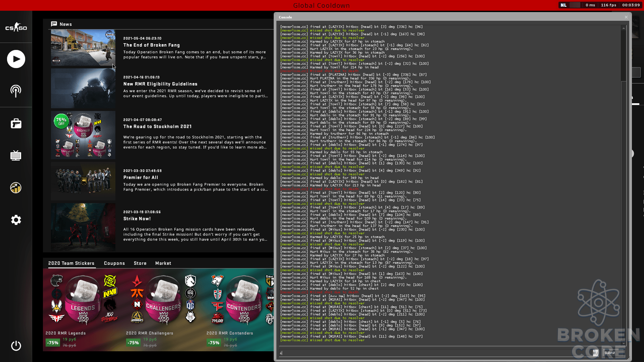The image size is (644, 362).
Task: Click the News chat bubble icon
Action: click(x=54, y=24)
